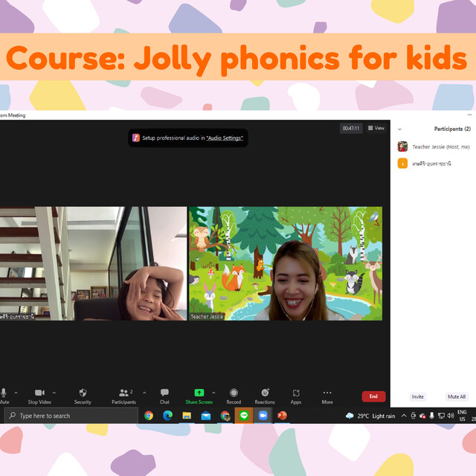Open Google Chrome from the taskbar

(149, 416)
